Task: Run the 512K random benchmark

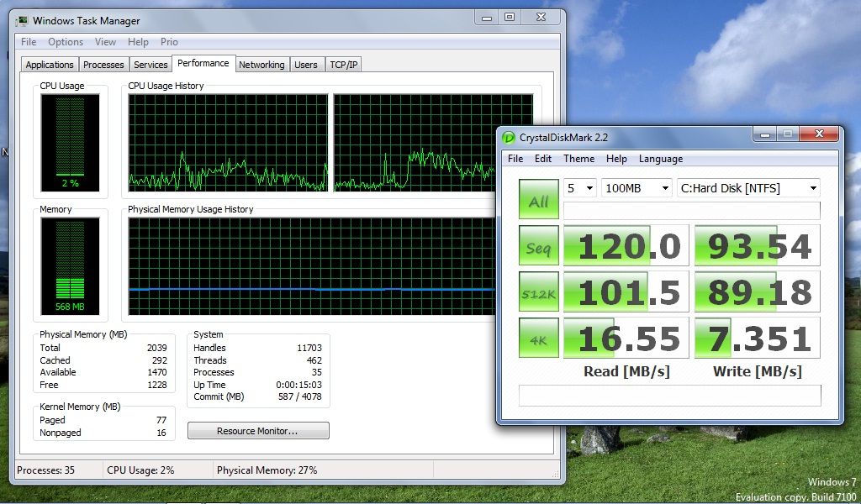Action: 539,291
